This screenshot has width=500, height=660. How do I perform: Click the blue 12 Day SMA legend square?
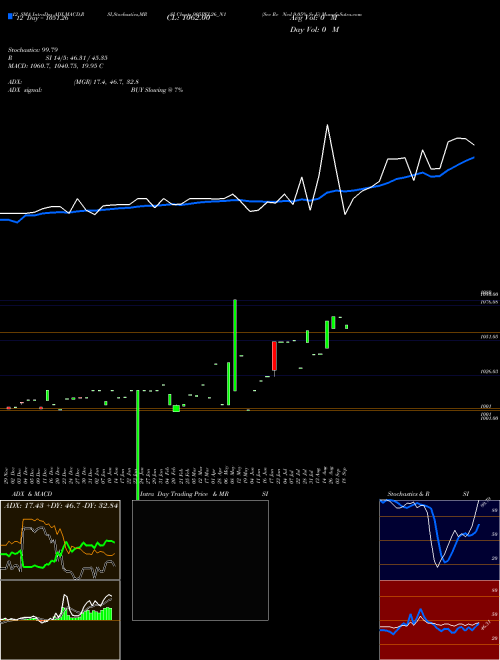pyautogui.click(x=10, y=17)
